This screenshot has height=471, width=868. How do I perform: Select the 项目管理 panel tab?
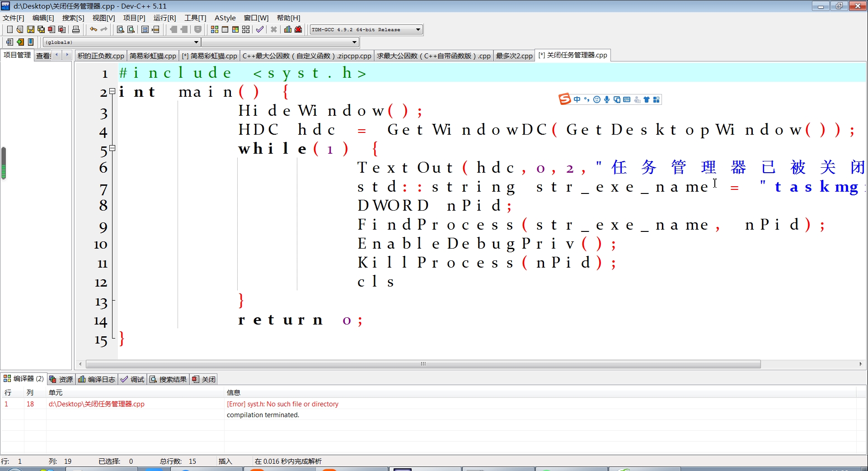coord(17,55)
